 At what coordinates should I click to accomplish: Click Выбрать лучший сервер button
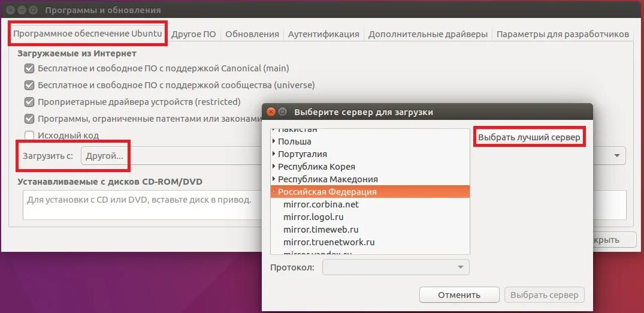(529, 138)
